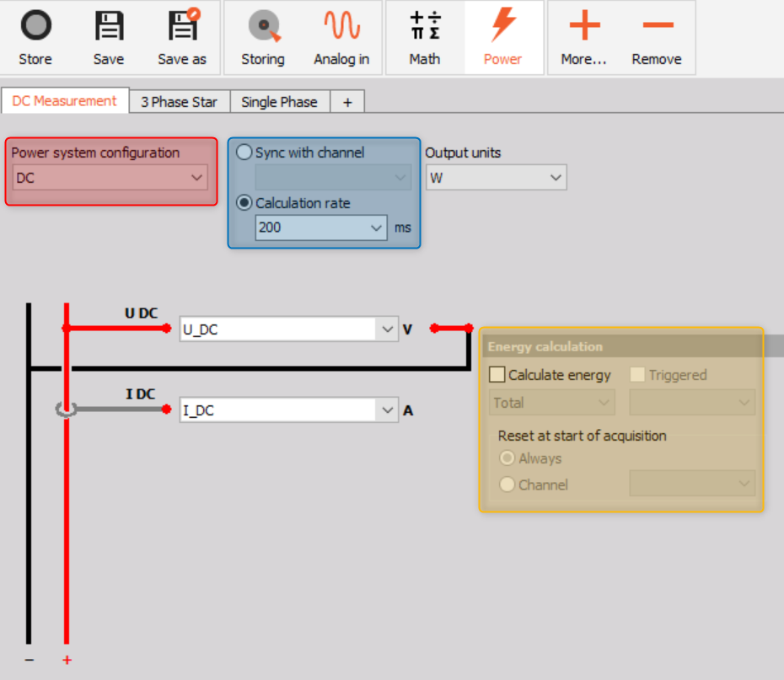Switch to 3 Phase Star tab
Image resolution: width=784 pixels, height=680 pixels.
point(180,102)
